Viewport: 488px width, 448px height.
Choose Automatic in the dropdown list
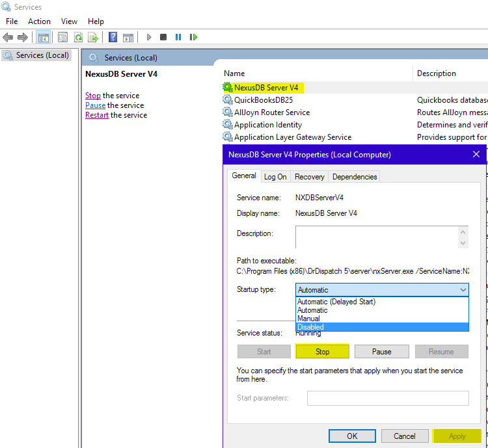[x=382, y=310]
